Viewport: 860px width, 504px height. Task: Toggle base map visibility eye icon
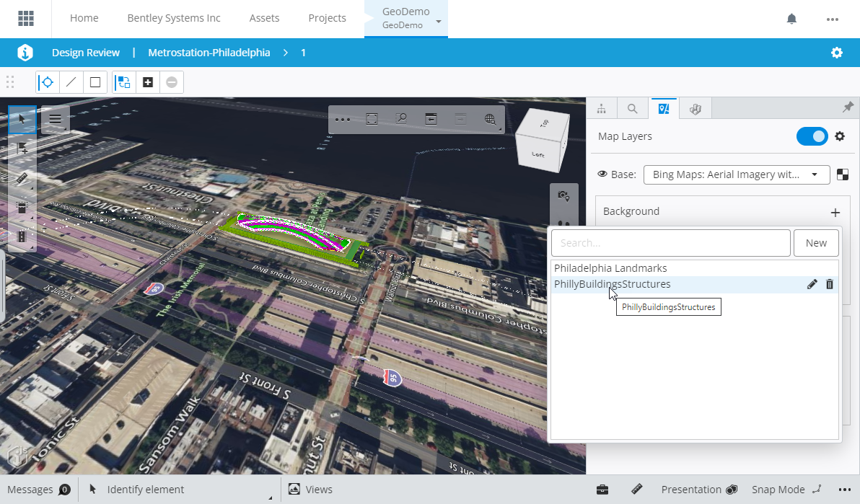pyautogui.click(x=602, y=174)
